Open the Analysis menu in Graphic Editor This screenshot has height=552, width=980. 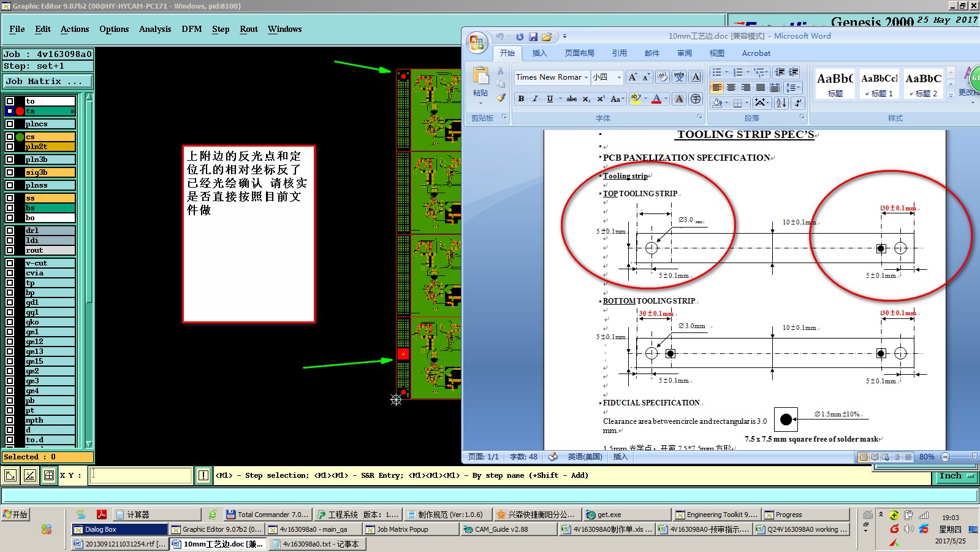coord(155,29)
